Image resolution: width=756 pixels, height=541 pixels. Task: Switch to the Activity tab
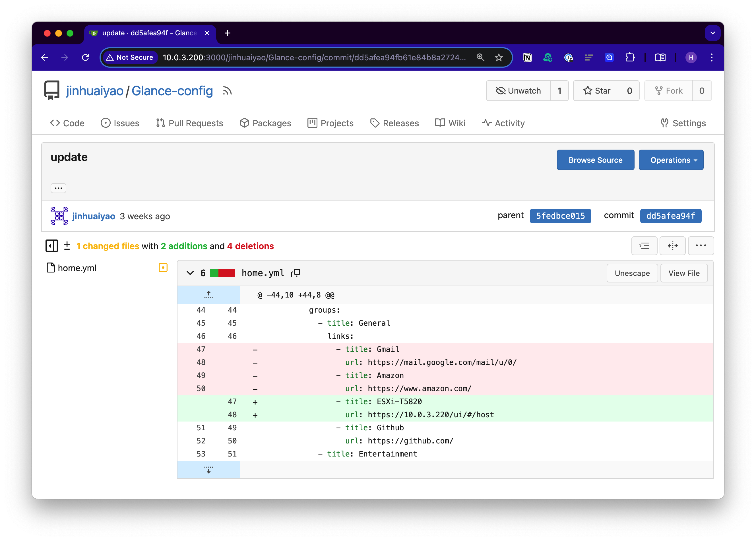[503, 123]
